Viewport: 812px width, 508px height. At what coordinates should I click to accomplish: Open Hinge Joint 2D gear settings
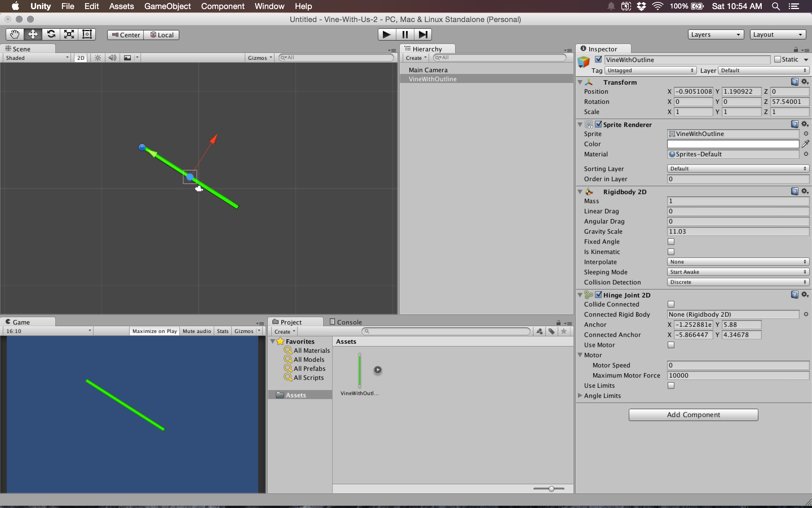805,294
